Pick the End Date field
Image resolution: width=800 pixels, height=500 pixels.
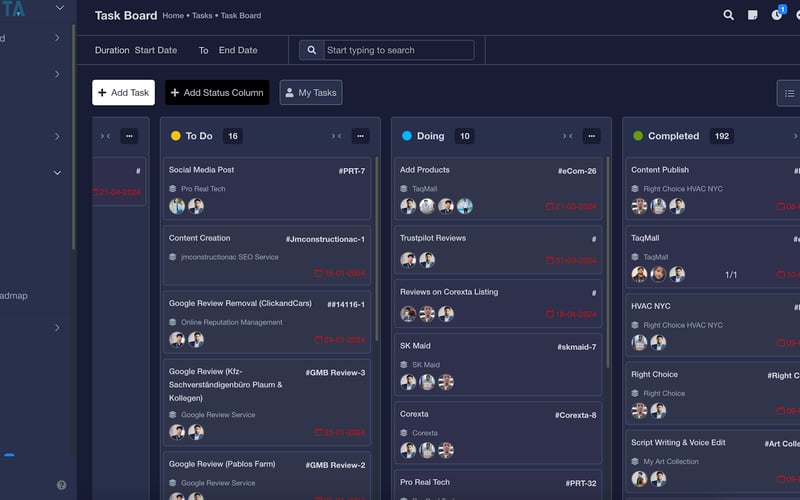238,50
